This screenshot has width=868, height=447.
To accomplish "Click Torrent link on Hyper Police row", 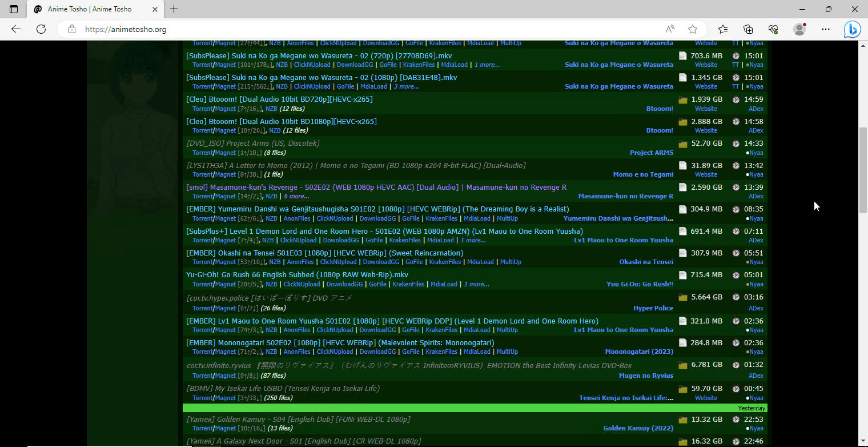I will (x=203, y=309).
